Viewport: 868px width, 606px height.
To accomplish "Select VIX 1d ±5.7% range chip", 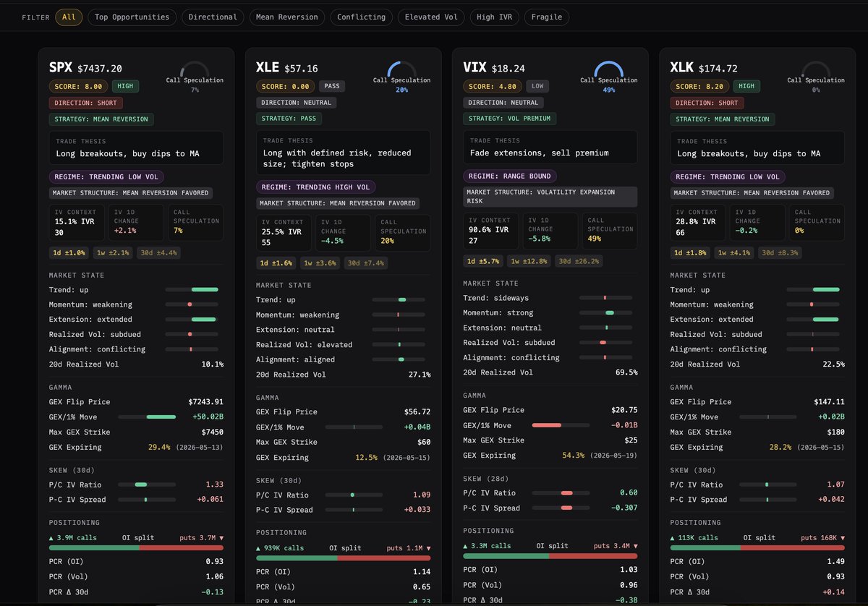I will (483, 261).
